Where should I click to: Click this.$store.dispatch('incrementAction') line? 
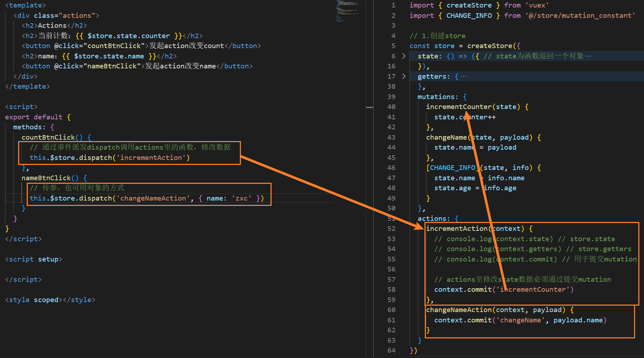[110, 158]
